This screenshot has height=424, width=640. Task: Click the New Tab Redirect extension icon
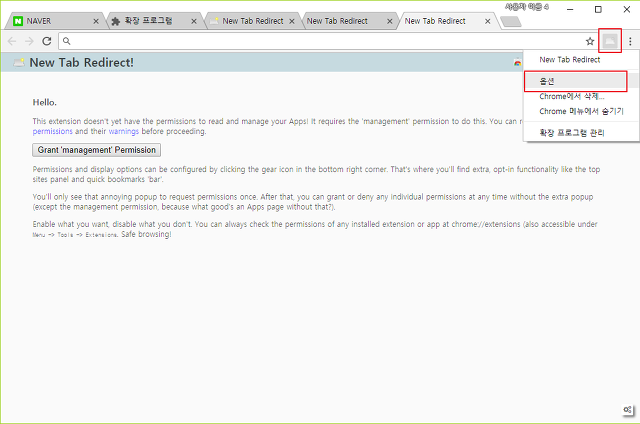(x=610, y=40)
